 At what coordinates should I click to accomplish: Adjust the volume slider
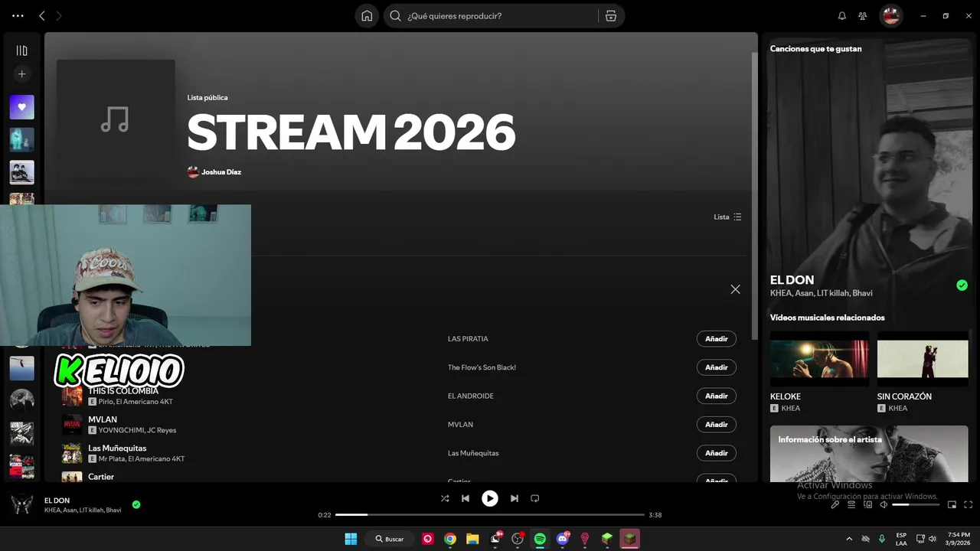pyautogui.click(x=916, y=505)
